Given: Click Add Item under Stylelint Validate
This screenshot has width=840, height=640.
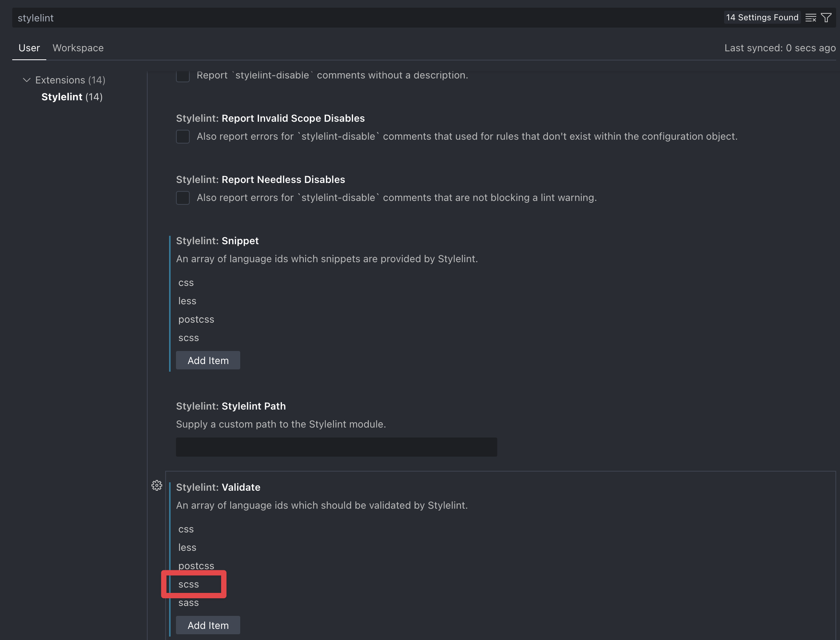Looking at the screenshot, I should coord(208,625).
